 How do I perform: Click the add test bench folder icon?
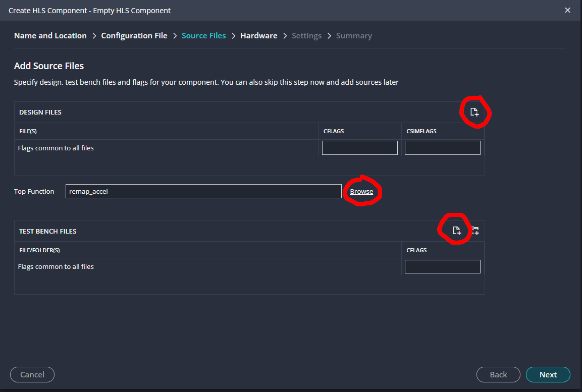(474, 231)
